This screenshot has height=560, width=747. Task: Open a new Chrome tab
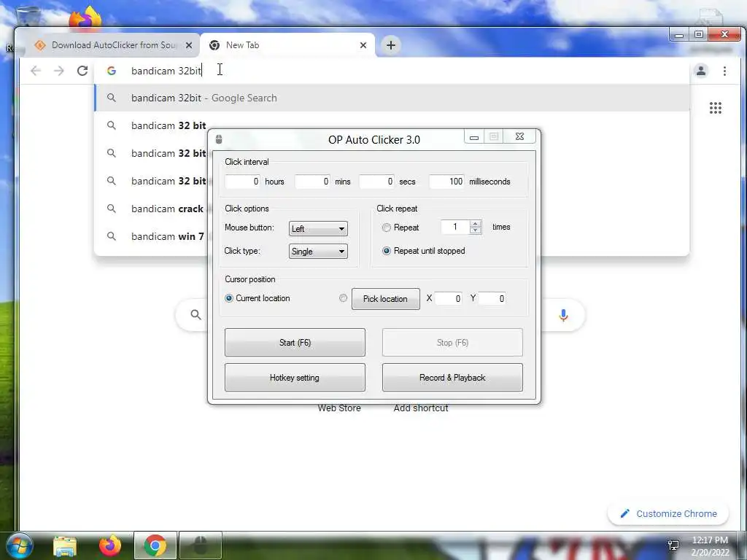tap(391, 45)
